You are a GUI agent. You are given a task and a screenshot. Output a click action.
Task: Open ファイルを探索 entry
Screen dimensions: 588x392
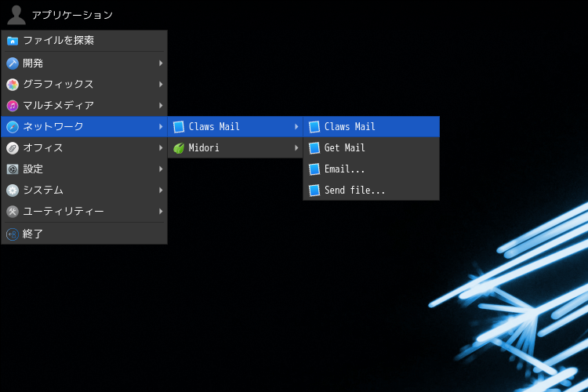point(85,41)
